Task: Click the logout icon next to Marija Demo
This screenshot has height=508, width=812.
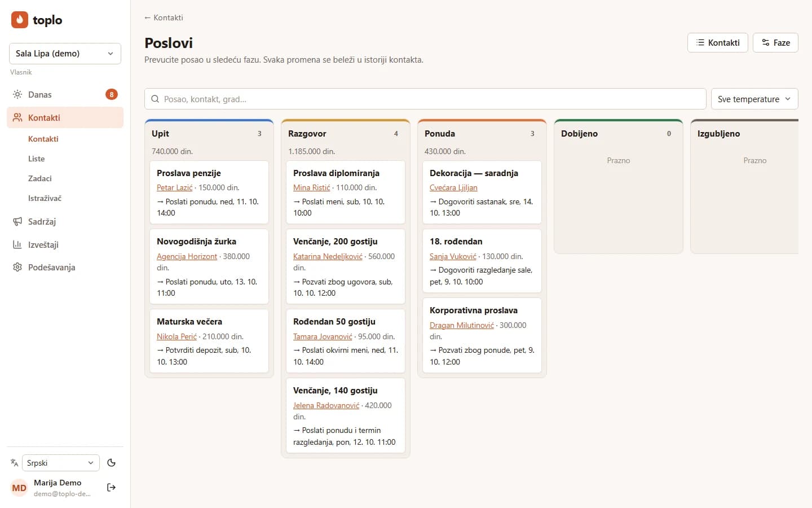Action: pos(112,487)
